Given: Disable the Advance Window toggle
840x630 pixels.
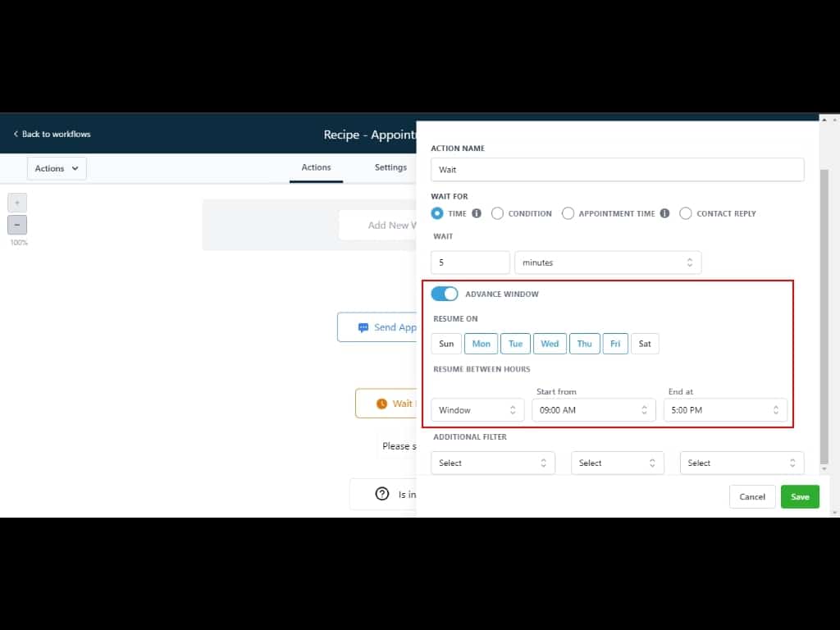Looking at the screenshot, I should click(x=444, y=294).
